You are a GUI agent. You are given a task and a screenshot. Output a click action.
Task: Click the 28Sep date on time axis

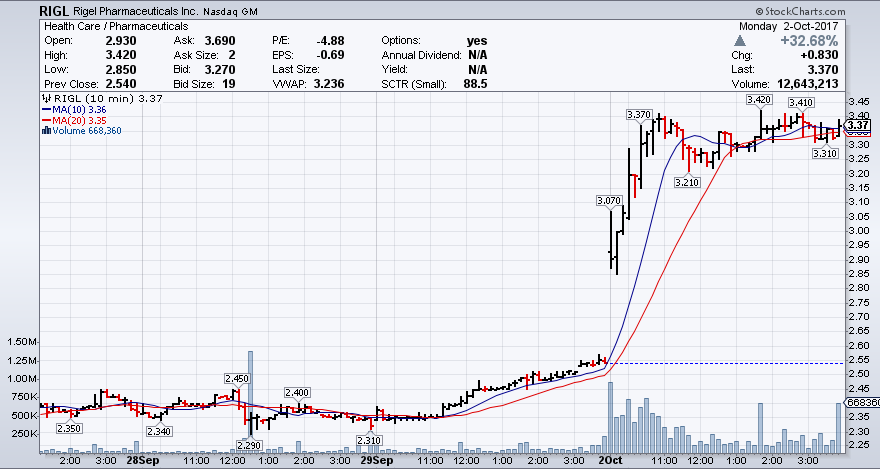(x=142, y=461)
